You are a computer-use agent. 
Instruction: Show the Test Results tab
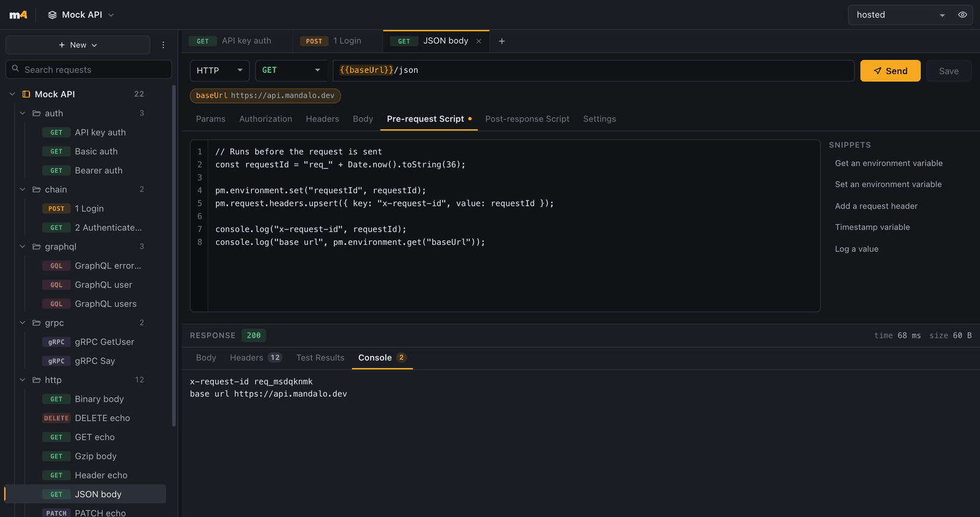tap(320, 358)
